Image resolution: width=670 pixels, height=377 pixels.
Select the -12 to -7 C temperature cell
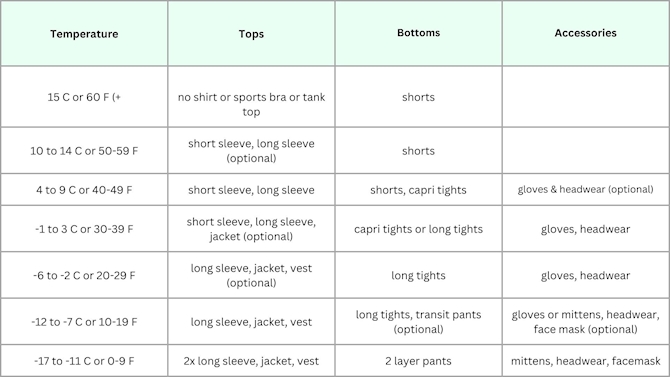click(84, 321)
